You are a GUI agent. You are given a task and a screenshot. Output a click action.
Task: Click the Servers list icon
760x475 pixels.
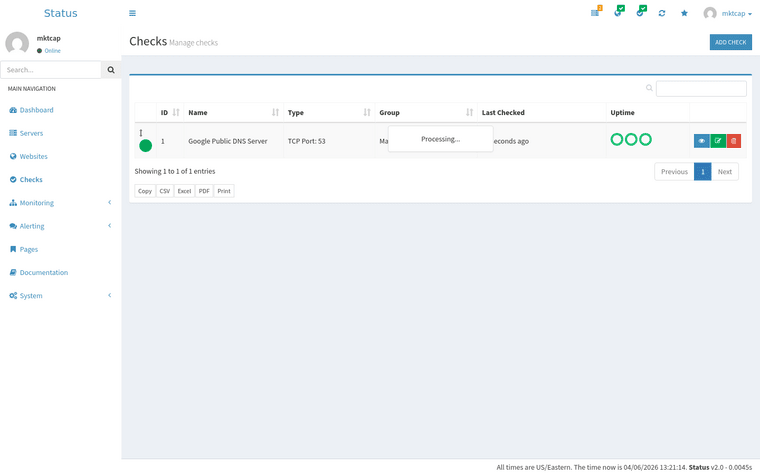click(x=13, y=133)
